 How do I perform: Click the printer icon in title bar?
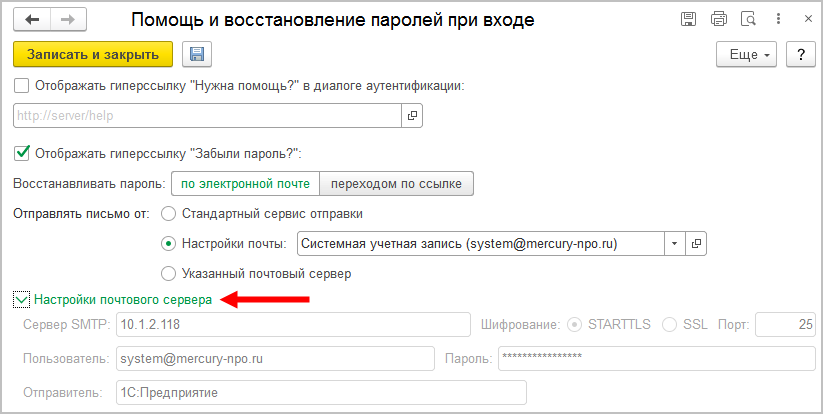(718, 19)
